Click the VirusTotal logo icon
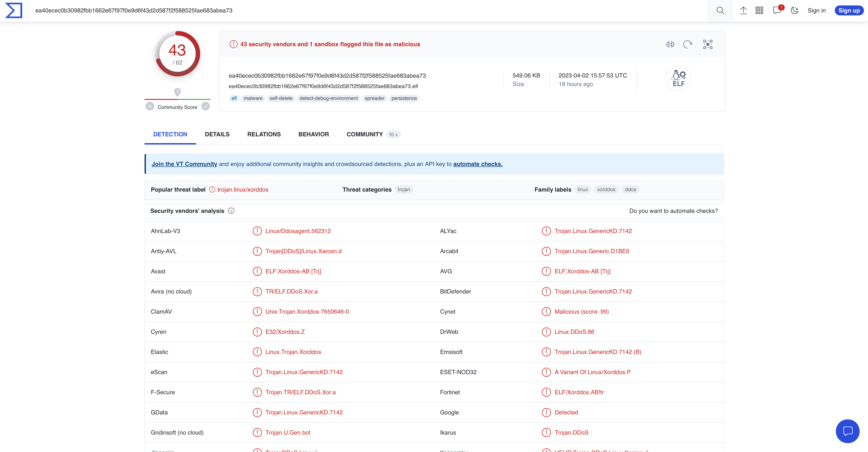 (x=14, y=10)
